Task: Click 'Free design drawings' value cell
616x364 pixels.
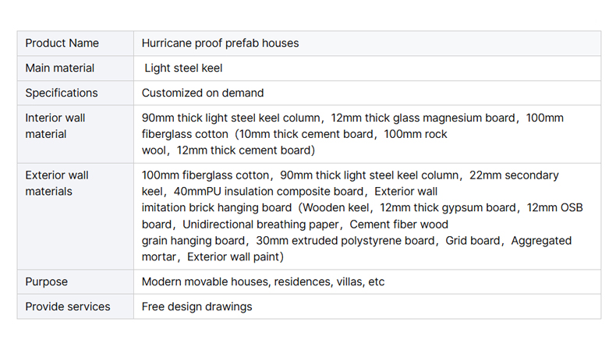Action: coord(367,306)
